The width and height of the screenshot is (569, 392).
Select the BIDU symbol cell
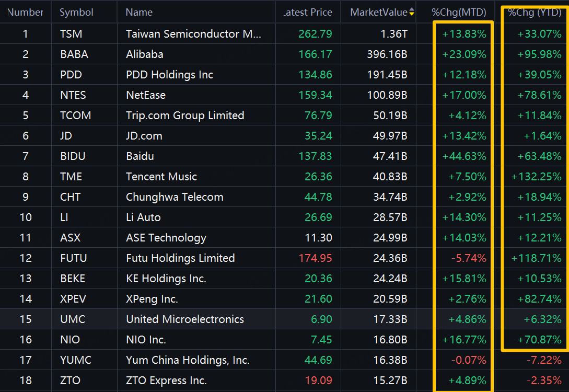(x=73, y=156)
